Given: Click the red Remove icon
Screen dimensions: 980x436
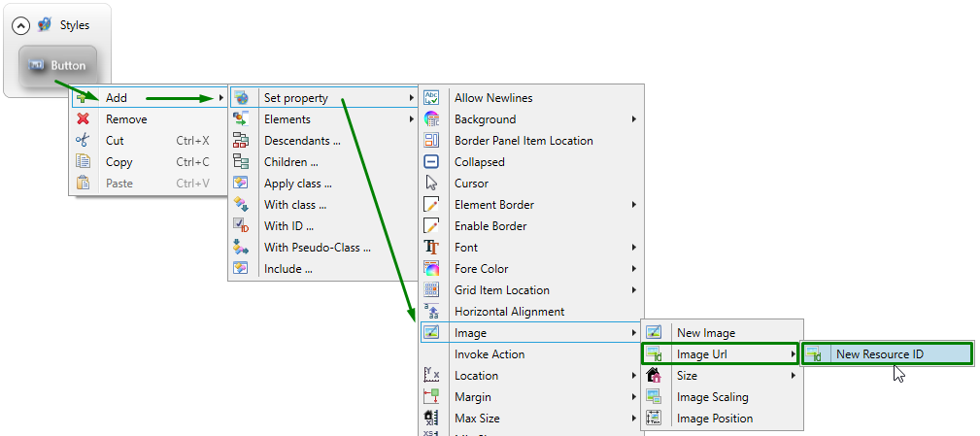Looking at the screenshot, I should 84,119.
